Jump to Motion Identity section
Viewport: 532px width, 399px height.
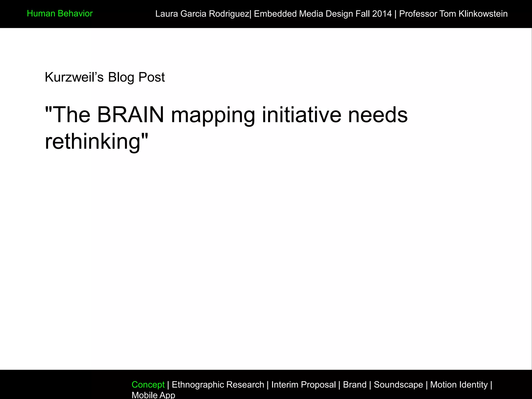click(x=459, y=384)
